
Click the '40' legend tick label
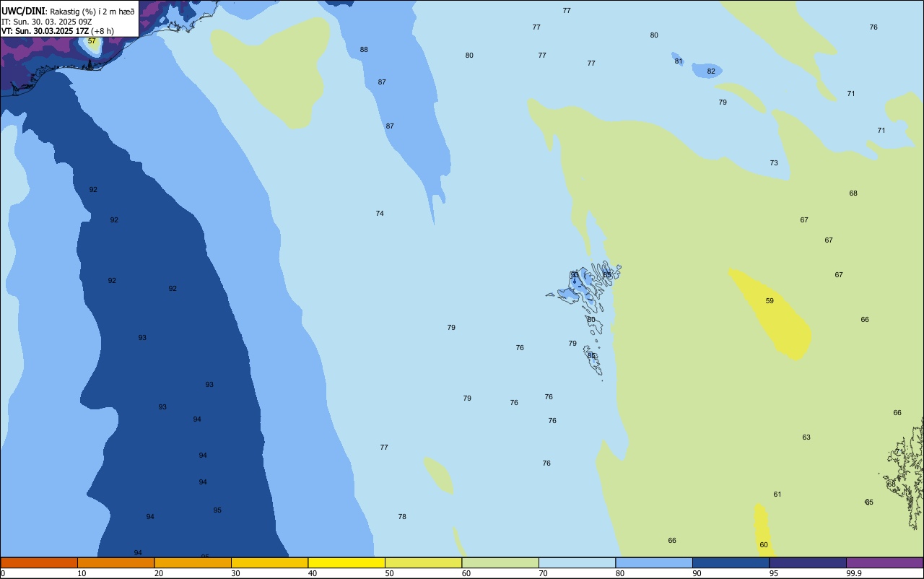pos(313,573)
